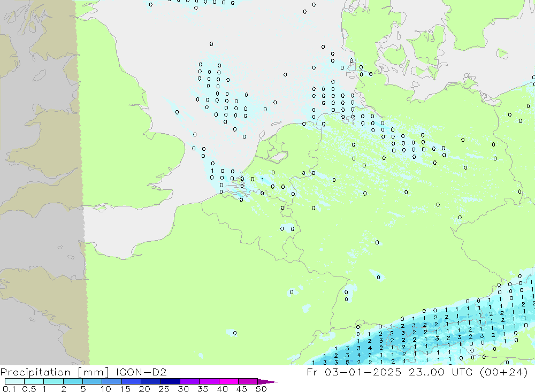
Task: Click the 30–35 mm purple legend swatch
Action: pyautogui.click(x=190, y=381)
